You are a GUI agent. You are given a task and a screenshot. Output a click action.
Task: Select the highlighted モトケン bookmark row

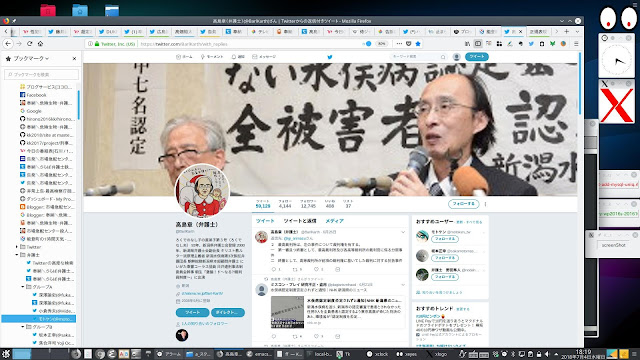tap(38, 319)
